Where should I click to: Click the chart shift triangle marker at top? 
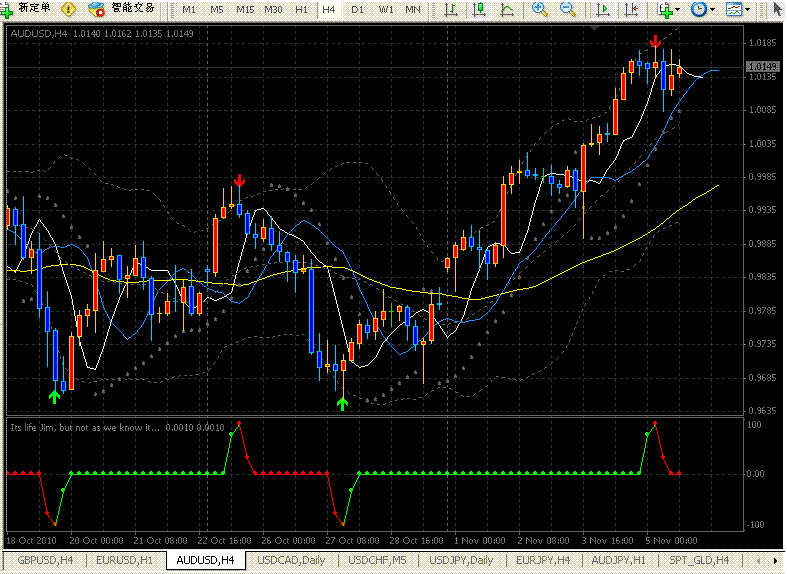click(594, 29)
